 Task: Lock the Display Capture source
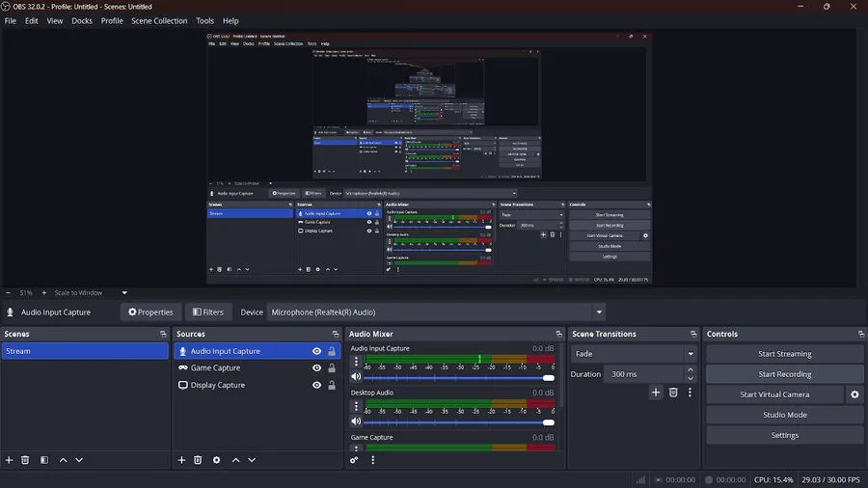tap(332, 385)
